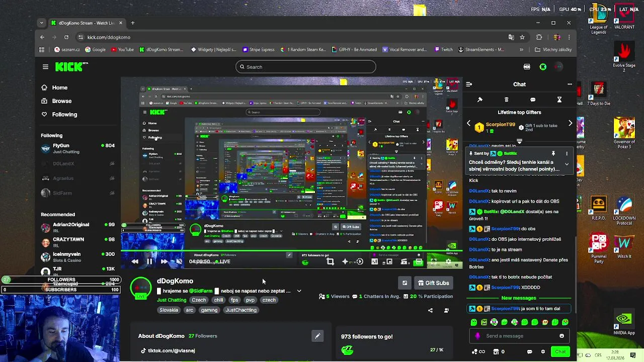Open YouTube bookmark
Image resolution: width=644 pixels, height=362 pixels.
point(122,50)
